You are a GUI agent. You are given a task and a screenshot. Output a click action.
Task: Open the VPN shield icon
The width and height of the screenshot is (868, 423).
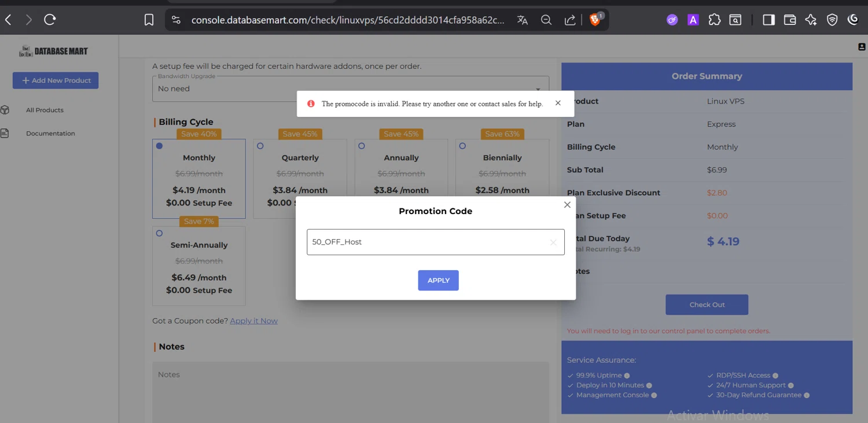pos(832,20)
